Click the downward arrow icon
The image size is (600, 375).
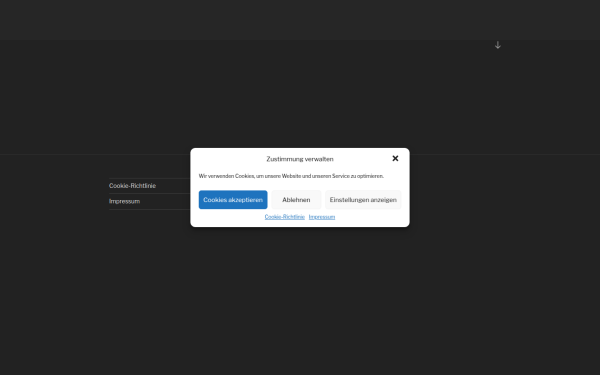[497, 45]
